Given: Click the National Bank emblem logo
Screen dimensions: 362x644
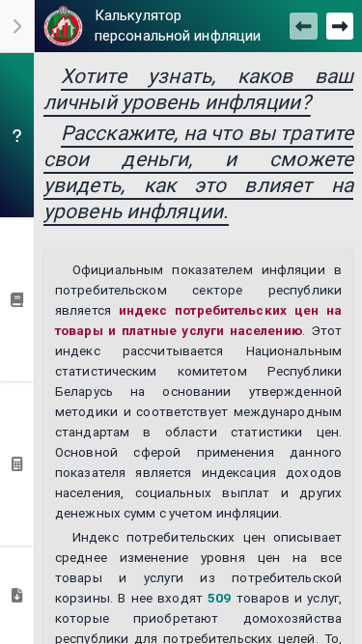Looking at the screenshot, I should tap(63, 26).
